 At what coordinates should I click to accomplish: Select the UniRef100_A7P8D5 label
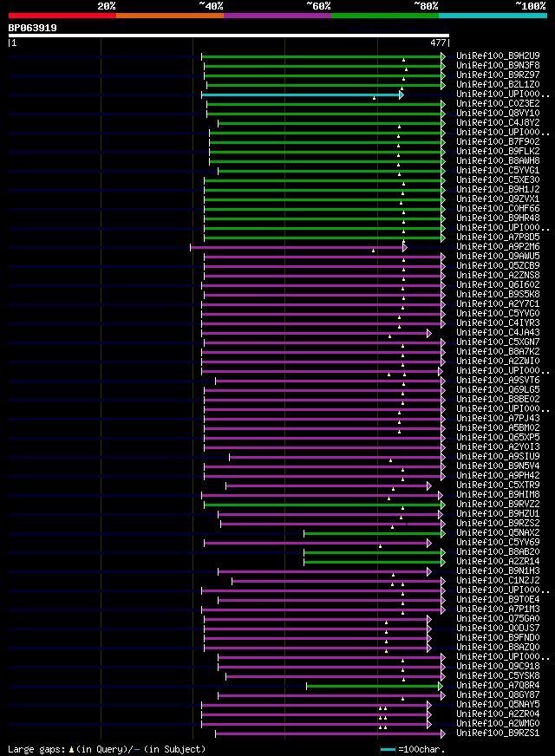(x=498, y=238)
